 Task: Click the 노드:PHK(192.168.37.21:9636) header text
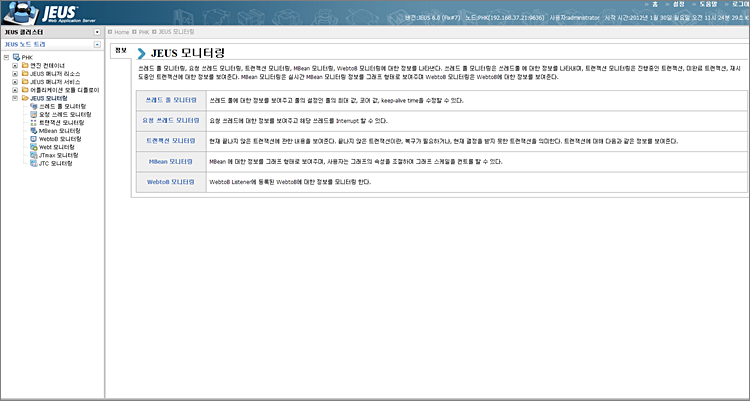tap(504, 18)
